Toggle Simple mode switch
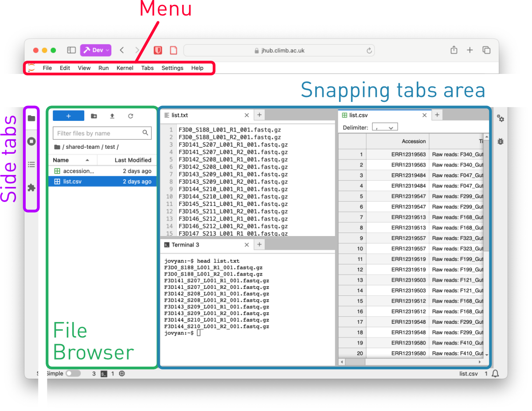 [73, 373]
